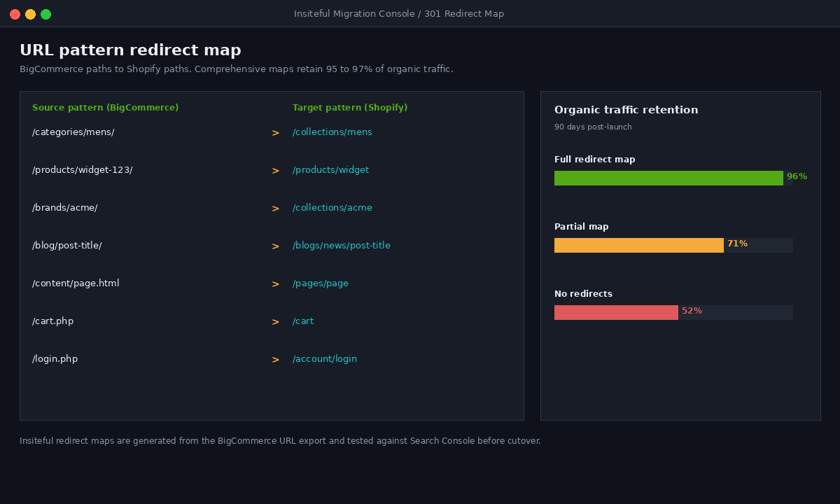The width and height of the screenshot is (840, 504).
Task: Click the Target pattern (Shopify) column header
Action: [350, 108]
